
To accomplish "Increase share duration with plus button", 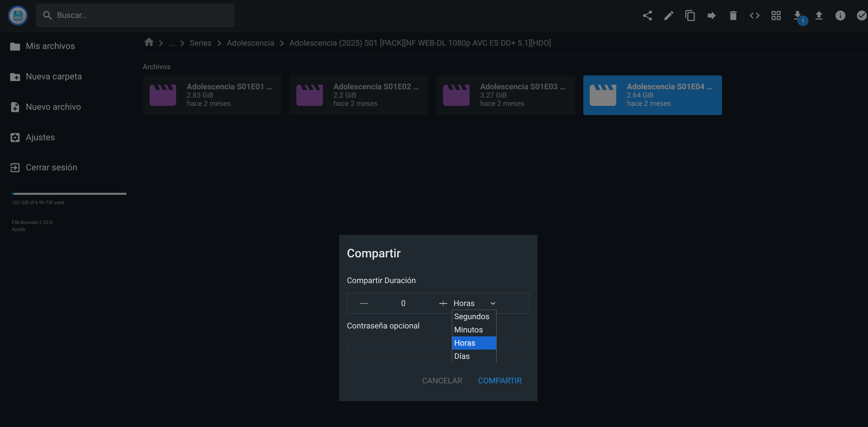I will click(x=443, y=303).
